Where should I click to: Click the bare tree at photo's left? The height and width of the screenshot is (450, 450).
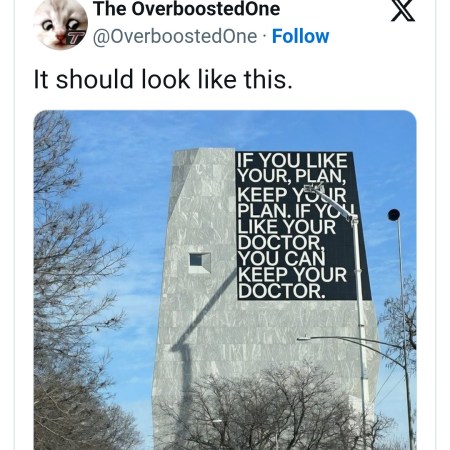[x=77, y=280]
